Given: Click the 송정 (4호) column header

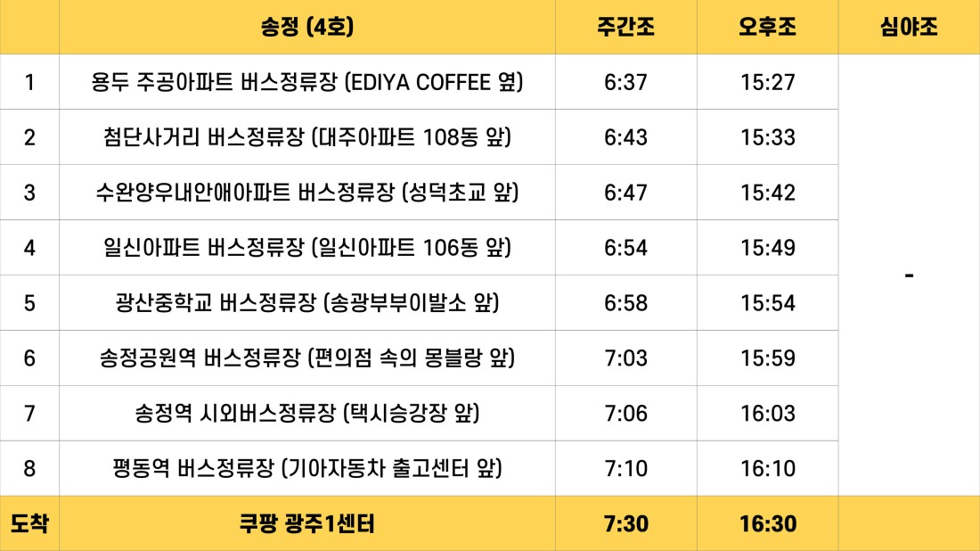Looking at the screenshot, I should (306, 27).
